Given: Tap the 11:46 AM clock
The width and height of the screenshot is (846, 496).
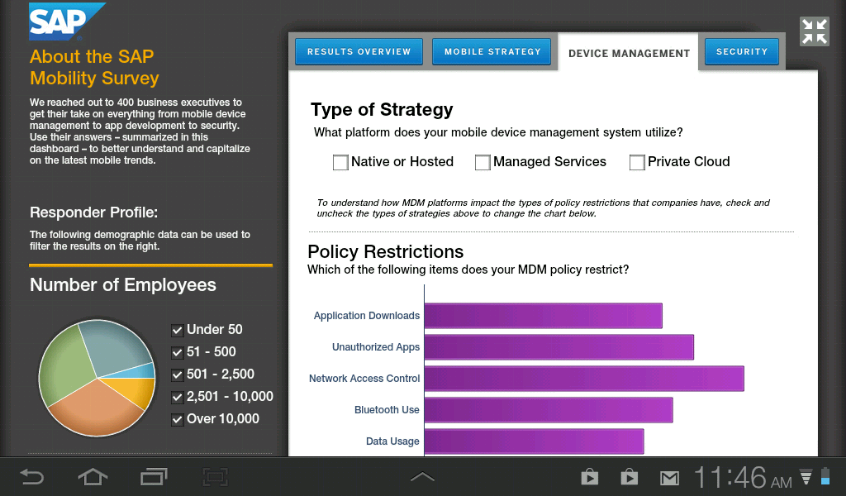Looking at the screenshot, I should [x=743, y=478].
